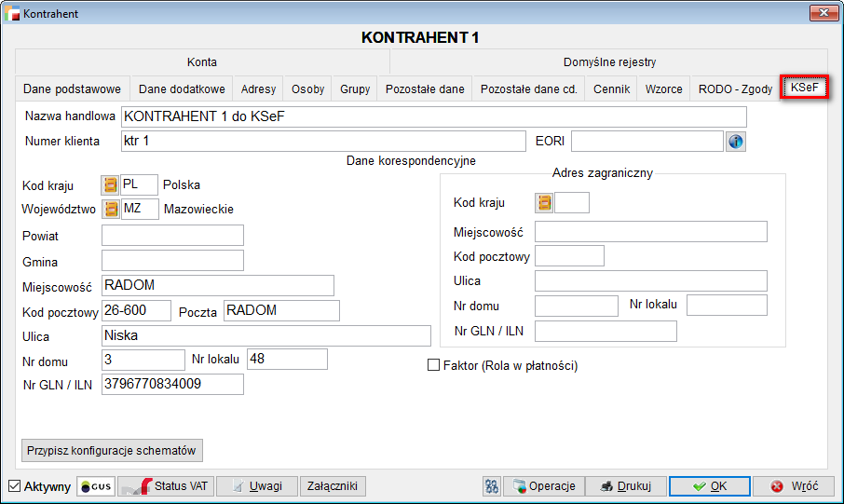Click the GUS lookup button
Screen dimensions: 844x504
tap(96, 486)
